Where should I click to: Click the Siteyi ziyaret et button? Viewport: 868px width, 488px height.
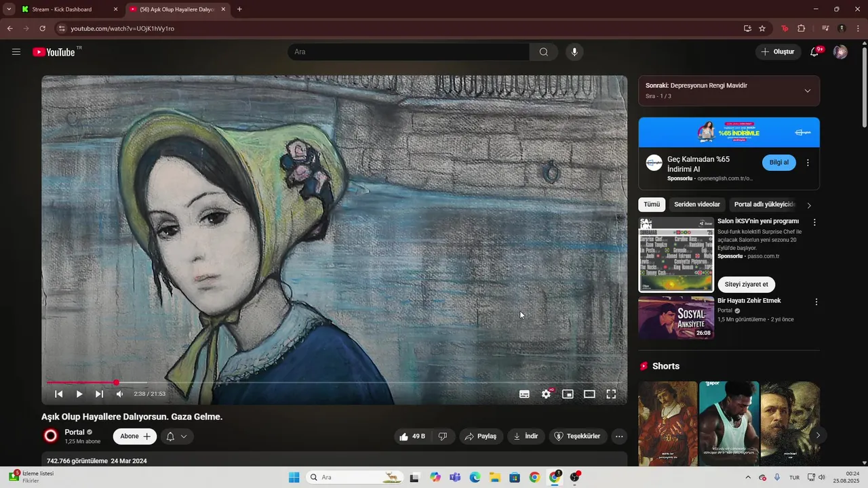point(747,285)
